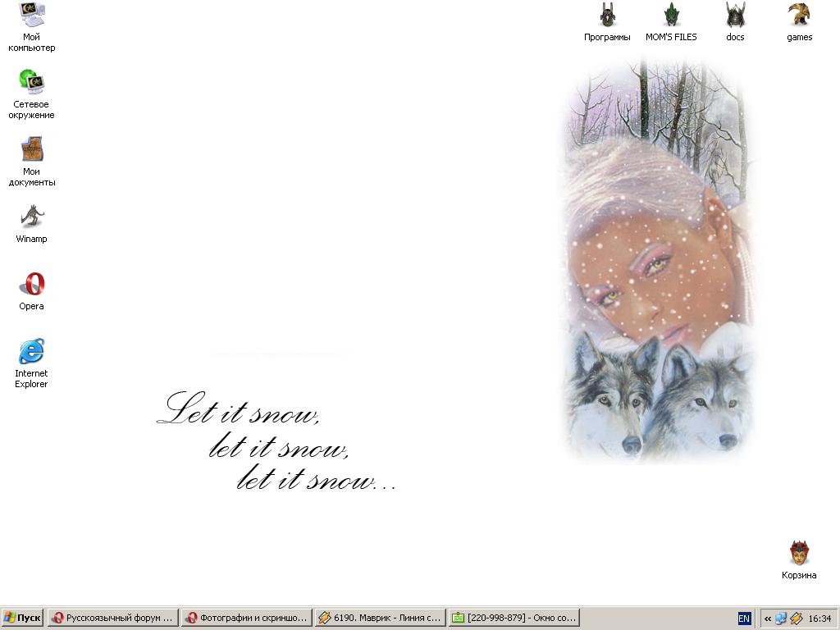Switch to 6190. Маврик Winamp taskbar button
The height and width of the screenshot is (630, 840).
tap(381, 618)
